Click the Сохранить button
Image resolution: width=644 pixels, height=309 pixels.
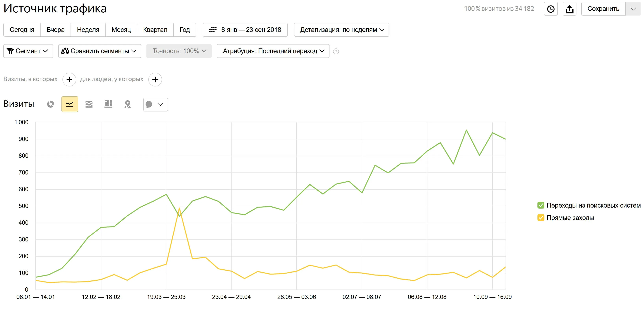click(x=603, y=8)
